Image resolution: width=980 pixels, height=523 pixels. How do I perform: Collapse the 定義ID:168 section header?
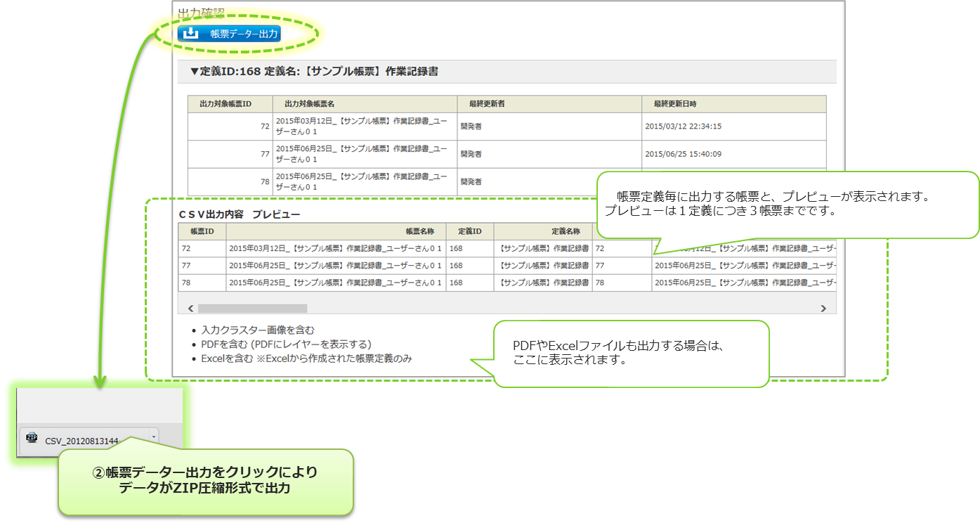(314, 72)
